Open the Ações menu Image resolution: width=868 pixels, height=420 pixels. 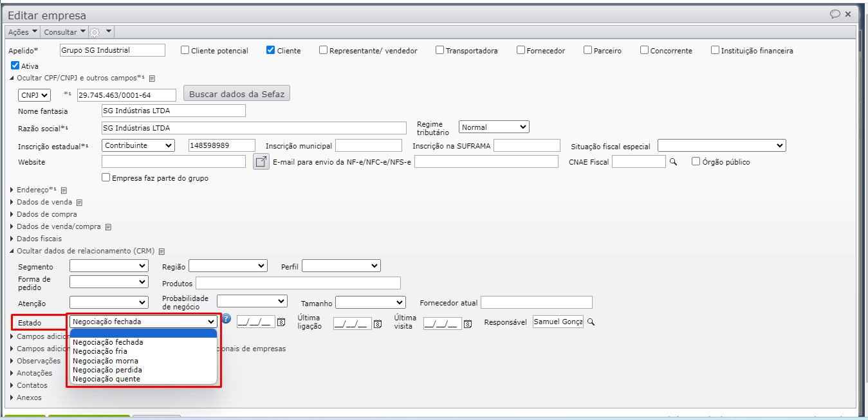(x=23, y=32)
